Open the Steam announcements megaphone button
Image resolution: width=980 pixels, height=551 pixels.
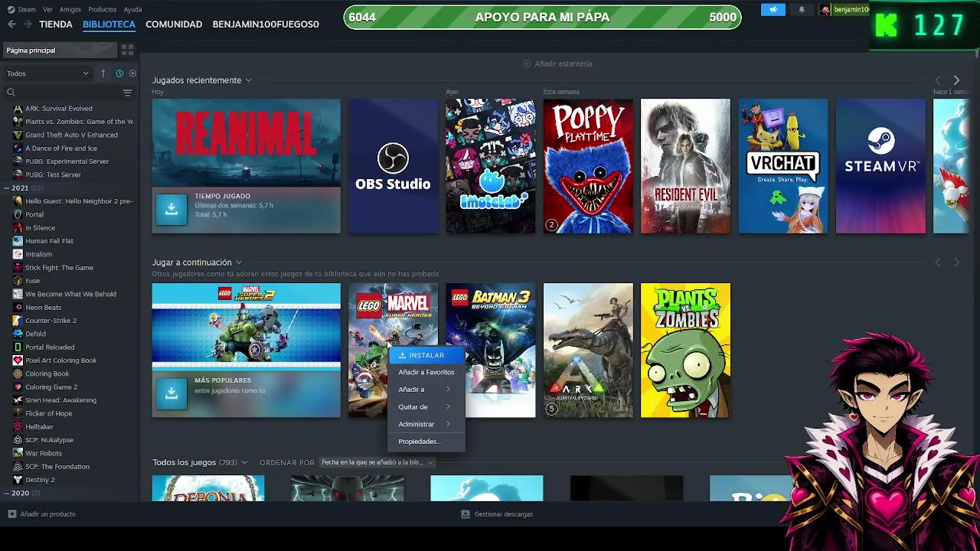pos(773,10)
